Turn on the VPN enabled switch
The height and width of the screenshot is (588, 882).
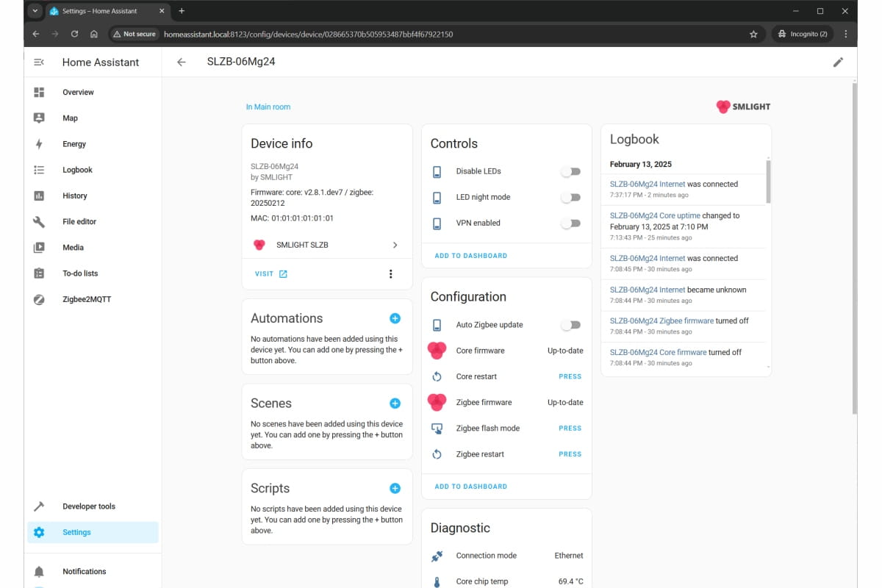[570, 223]
